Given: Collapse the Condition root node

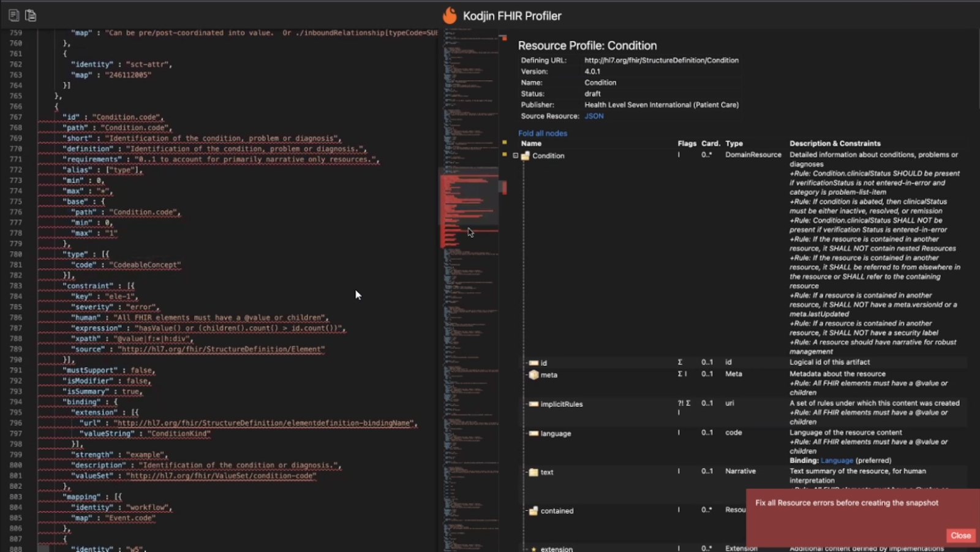Looking at the screenshot, I should pos(516,156).
